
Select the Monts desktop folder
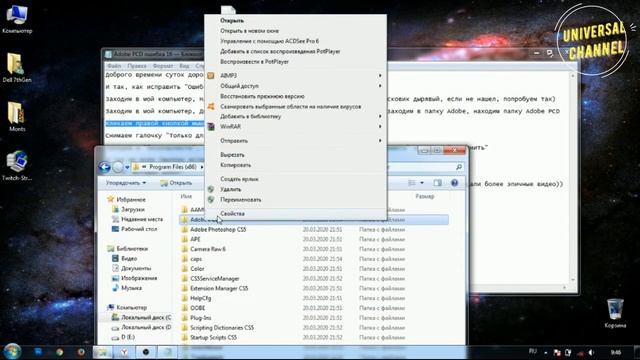tap(17, 117)
